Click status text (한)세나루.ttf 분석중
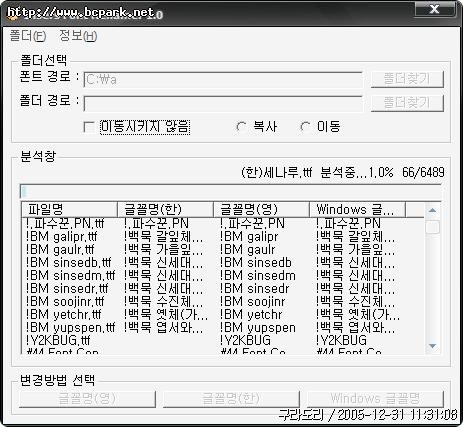 (304, 172)
